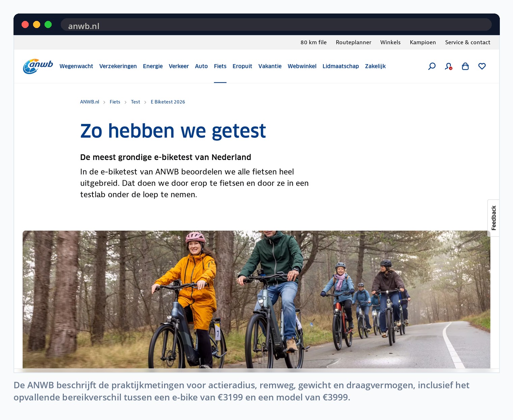513x420 pixels.
Task: Open the Winkels link
Action: click(x=390, y=42)
